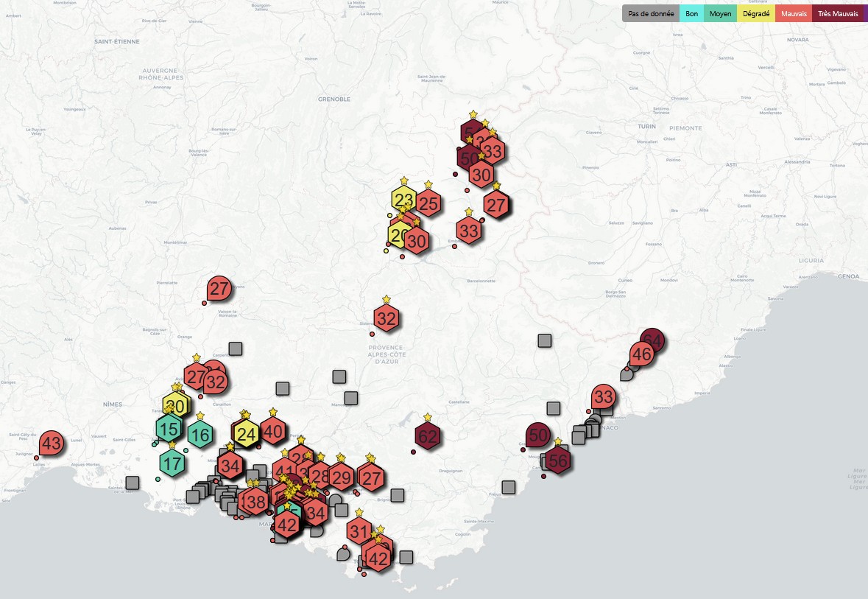Click the yellow hexagon marker showing 23
This screenshot has height=599, width=868.
pyautogui.click(x=404, y=200)
